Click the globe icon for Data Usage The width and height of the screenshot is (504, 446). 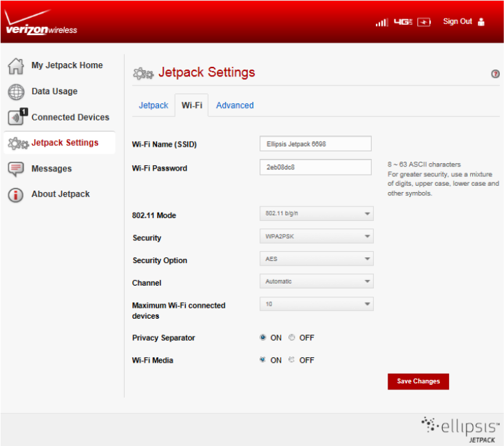(x=16, y=92)
